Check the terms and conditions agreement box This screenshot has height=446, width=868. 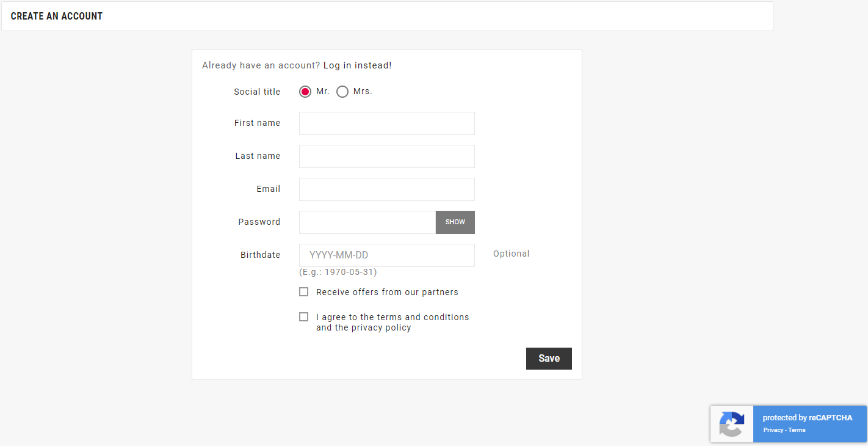coord(304,317)
